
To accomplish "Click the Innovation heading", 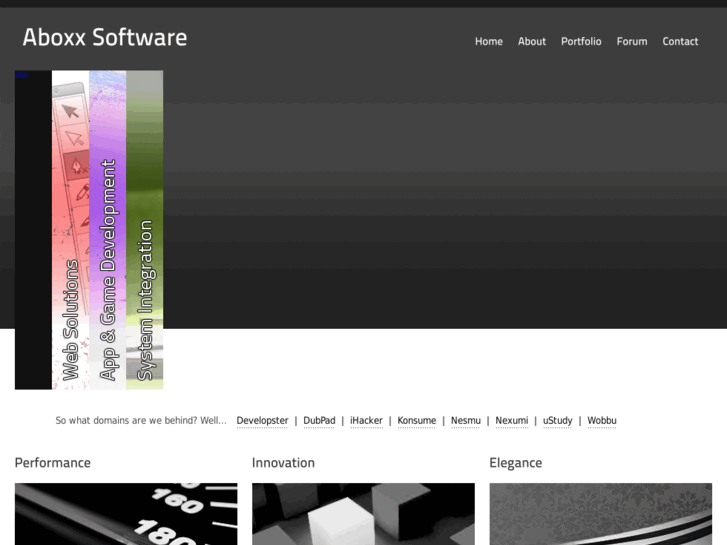I will (x=283, y=463).
